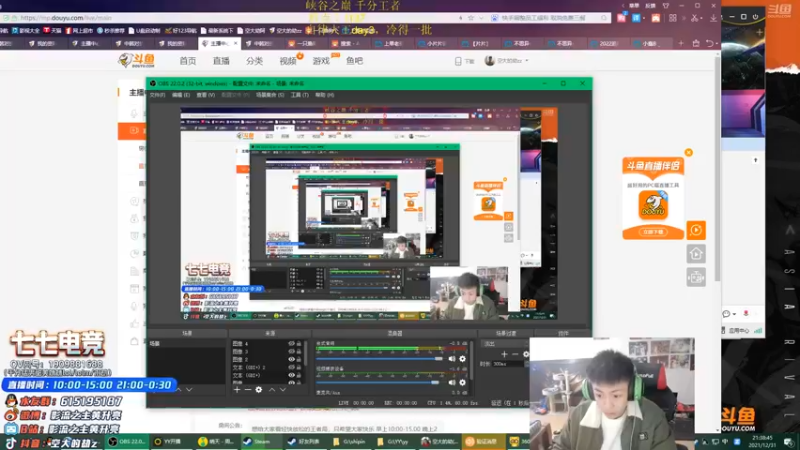Open OBS 工具(T) menu
The width and height of the screenshot is (800, 450).
[x=299, y=95]
